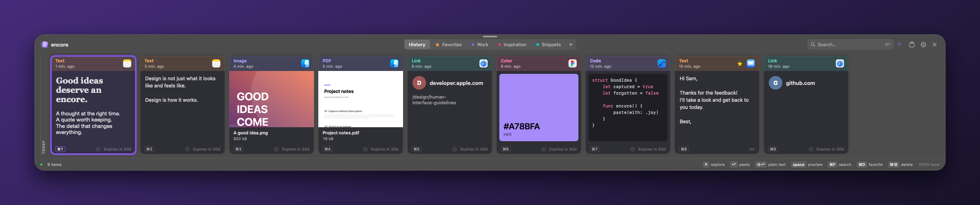Screen dimensions: 980x205
Task: Close the encore panel with the X
Action: [935, 44]
